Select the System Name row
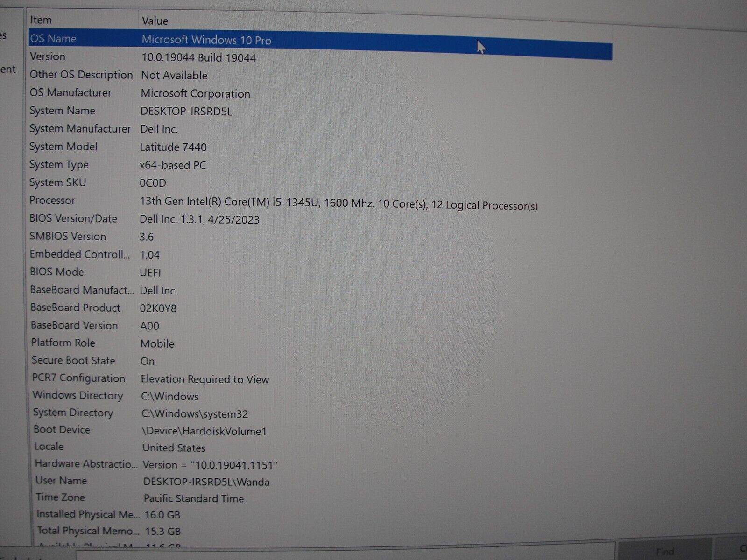The width and height of the screenshot is (747, 560). click(62, 111)
